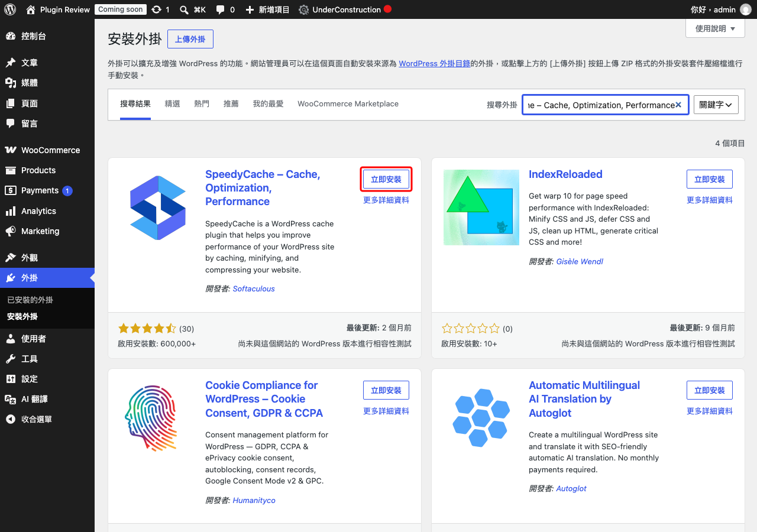This screenshot has width=757, height=532.
Task: Open 已安裝的外掛 in the sidebar submenu
Action: [30, 300]
